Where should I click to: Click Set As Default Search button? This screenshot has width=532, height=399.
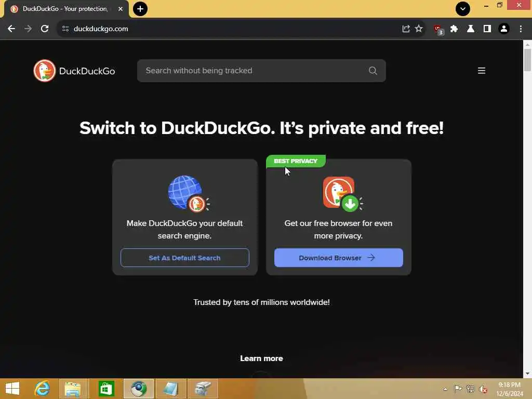[185, 258]
